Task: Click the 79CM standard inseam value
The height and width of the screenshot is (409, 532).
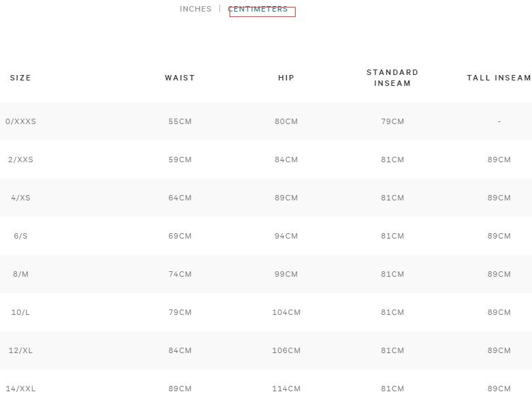Action: pyautogui.click(x=392, y=121)
